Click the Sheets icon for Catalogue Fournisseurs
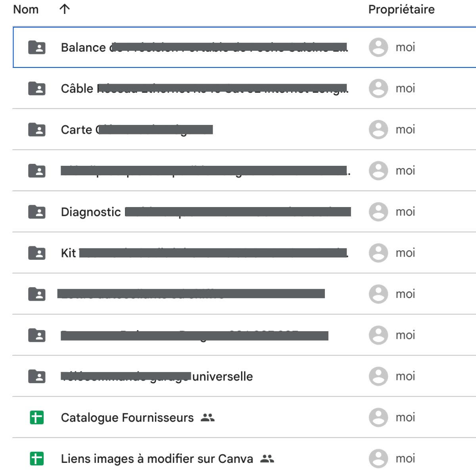This screenshot has height=476, width=476. [x=37, y=417]
